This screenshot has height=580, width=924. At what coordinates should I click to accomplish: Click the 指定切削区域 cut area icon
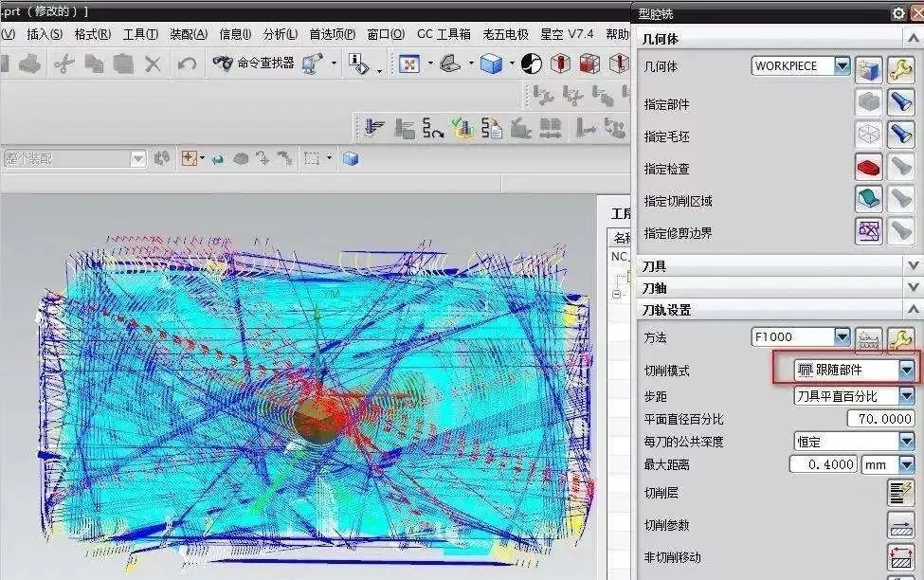pos(868,200)
